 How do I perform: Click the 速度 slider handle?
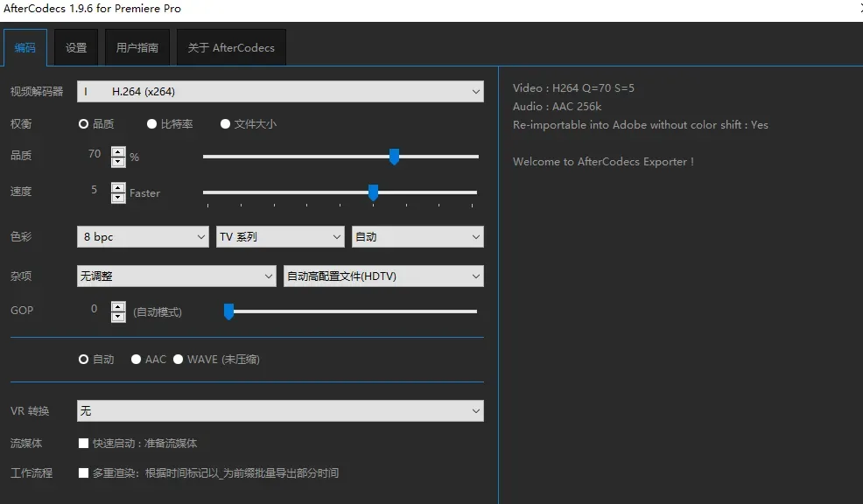(373, 192)
